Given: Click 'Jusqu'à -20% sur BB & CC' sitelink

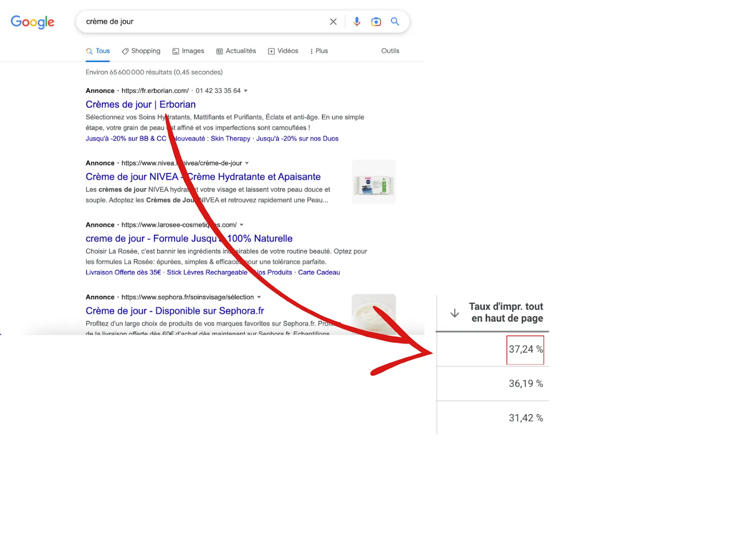Looking at the screenshot, I should [x=126, y=138].
